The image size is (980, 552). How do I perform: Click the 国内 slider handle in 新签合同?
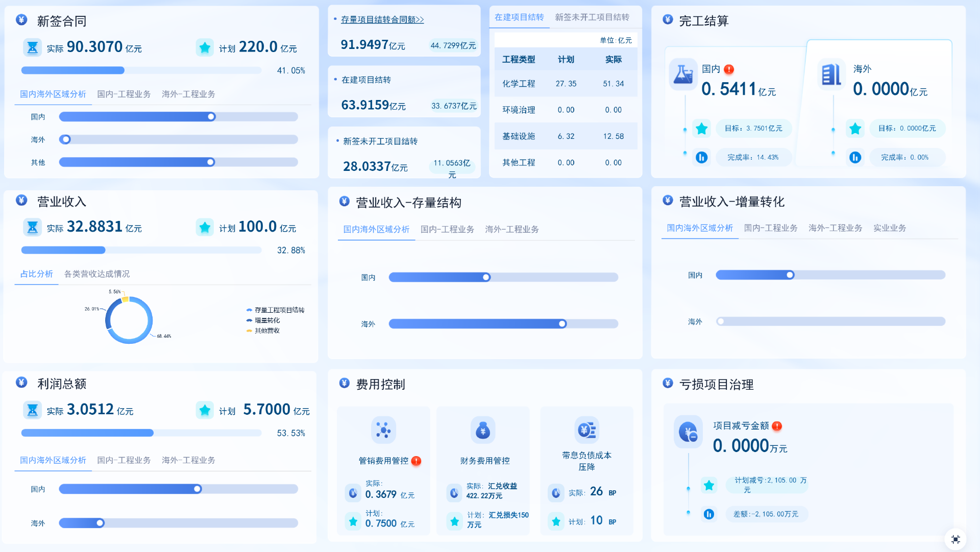211,117
